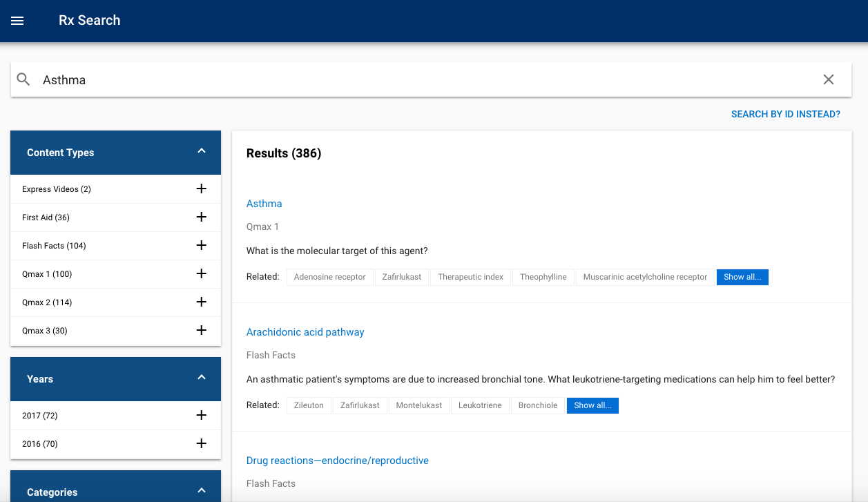868x502 pixels.
Task: Add 2016 year filter with plus icon
Action: (202, 443)
